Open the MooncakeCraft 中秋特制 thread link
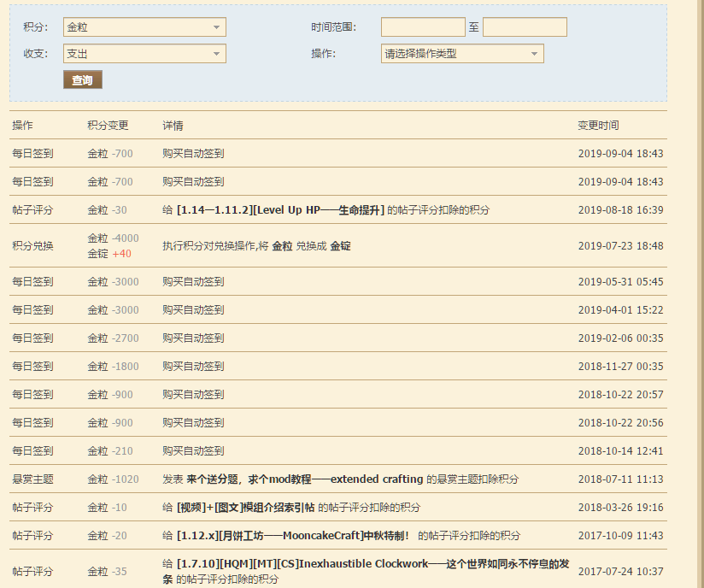The height and width of the screenshot is (588, 704). 294,536
